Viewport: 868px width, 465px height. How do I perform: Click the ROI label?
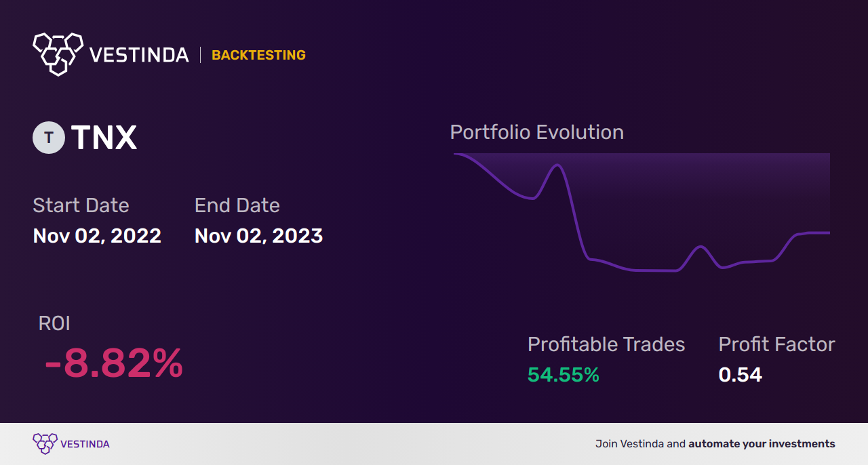pos(54,323)
